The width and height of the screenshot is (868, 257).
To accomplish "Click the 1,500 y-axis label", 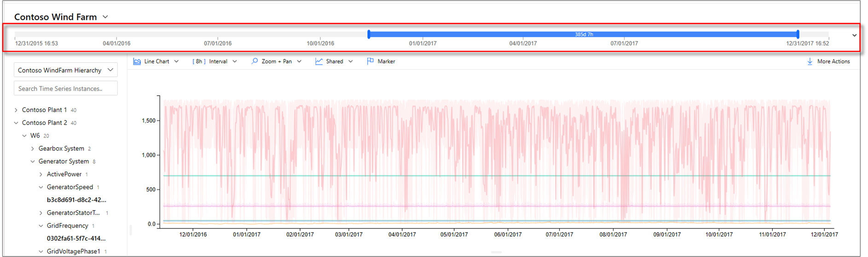I will point(149,120).
